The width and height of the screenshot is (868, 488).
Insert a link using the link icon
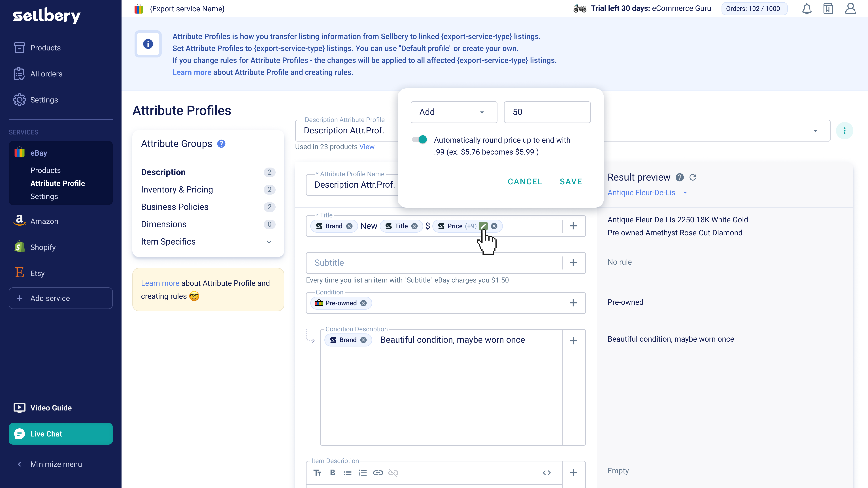pyautogui.click(x=378, y=472)
